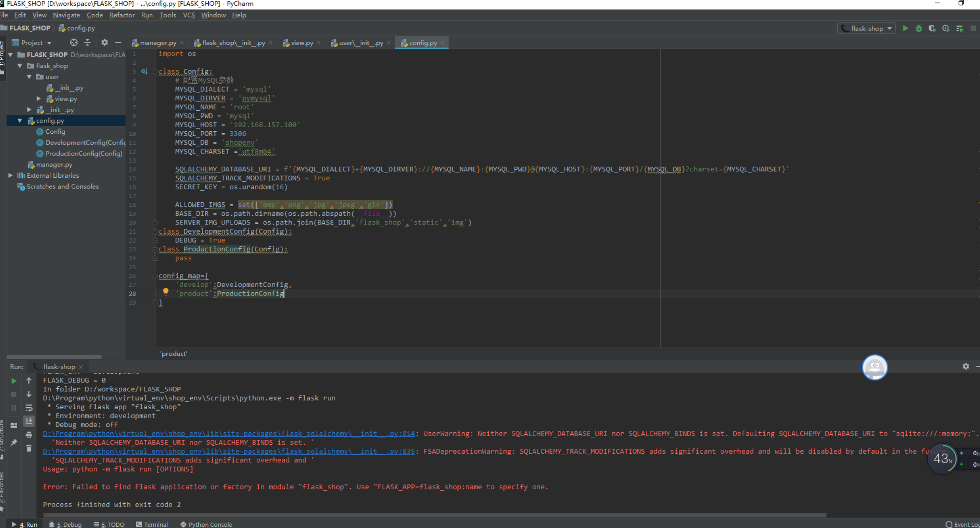Click the concurrency diagram run icon
The image size is (980, 528).
click(960, 28)
